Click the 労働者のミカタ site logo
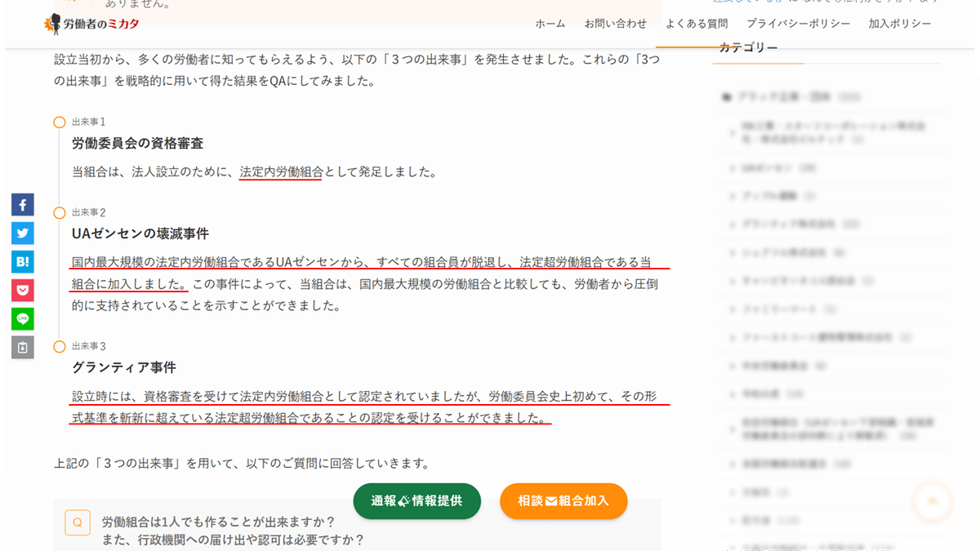 pos(91,24)
